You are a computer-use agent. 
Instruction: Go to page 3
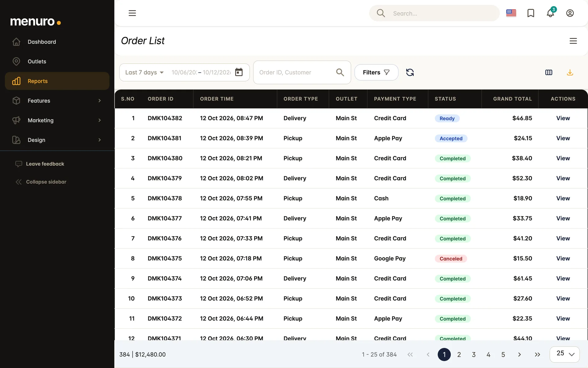point(474,355)
